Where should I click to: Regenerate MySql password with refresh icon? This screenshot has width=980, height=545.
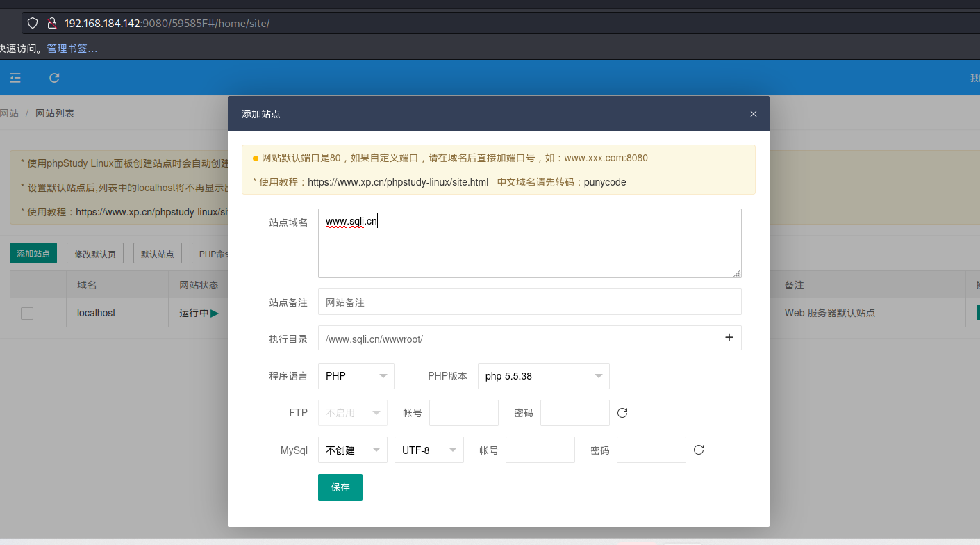699,450
